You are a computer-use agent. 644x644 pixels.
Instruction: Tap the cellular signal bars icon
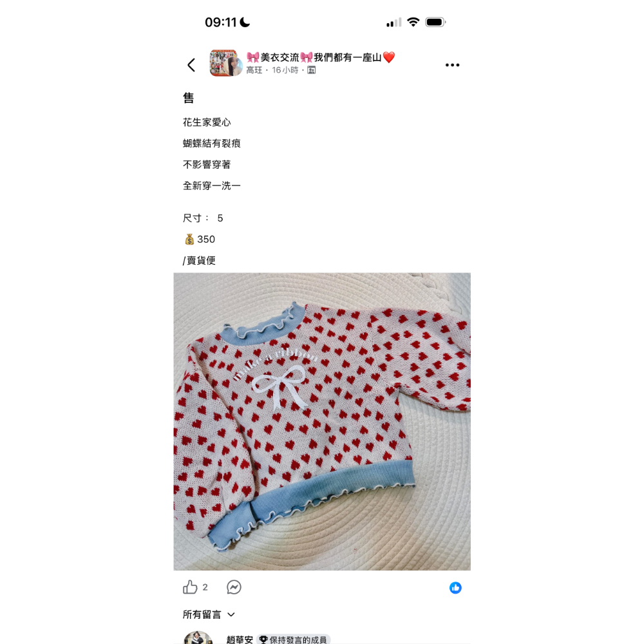click(x=393, y=23)
